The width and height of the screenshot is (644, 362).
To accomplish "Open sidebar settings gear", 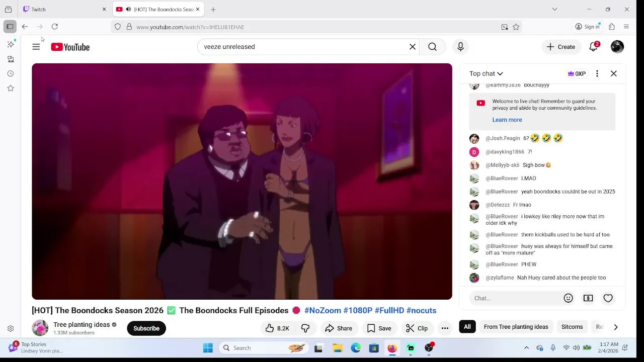I will (x=11, y=329).
